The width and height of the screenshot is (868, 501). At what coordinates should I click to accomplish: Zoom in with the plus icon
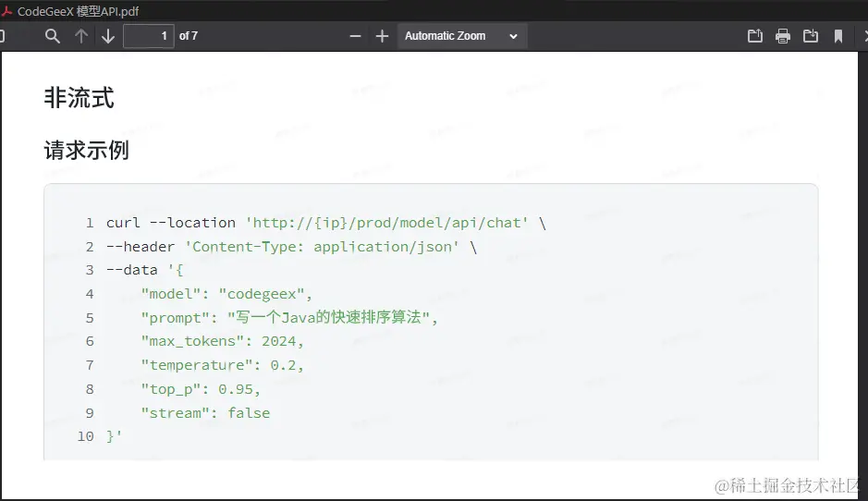pos(382,37)
